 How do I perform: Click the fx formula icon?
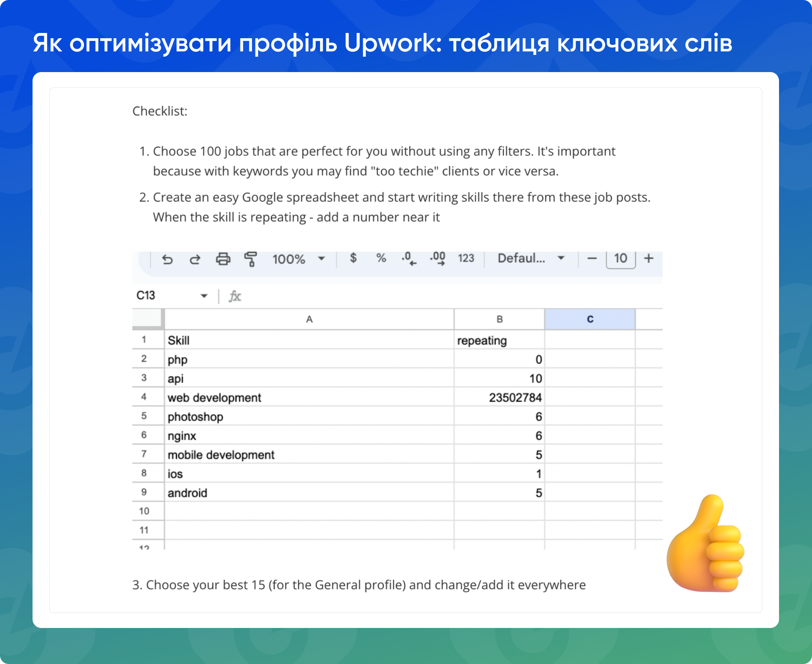pyautogui.click(x=236, y=296)
